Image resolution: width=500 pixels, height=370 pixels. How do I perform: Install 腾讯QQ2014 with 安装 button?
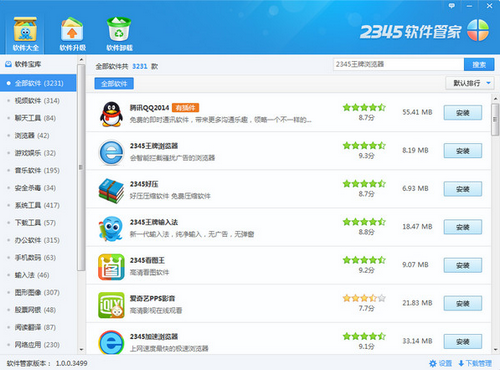(x=463, y=113)
